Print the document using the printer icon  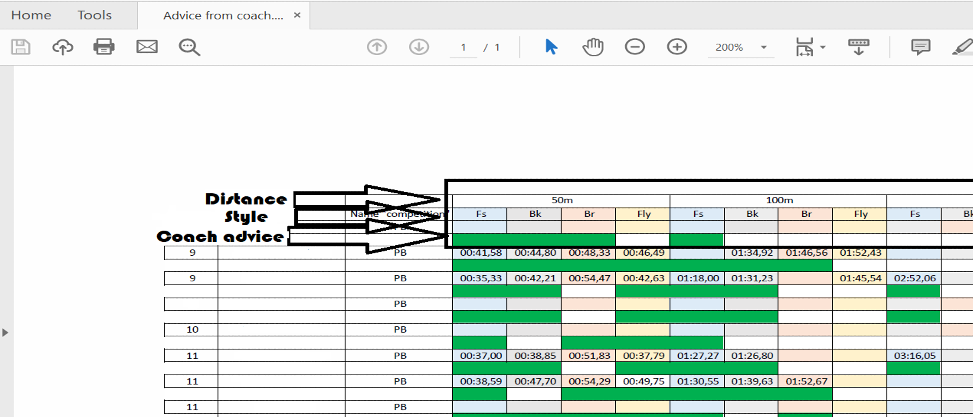point(104,47)
